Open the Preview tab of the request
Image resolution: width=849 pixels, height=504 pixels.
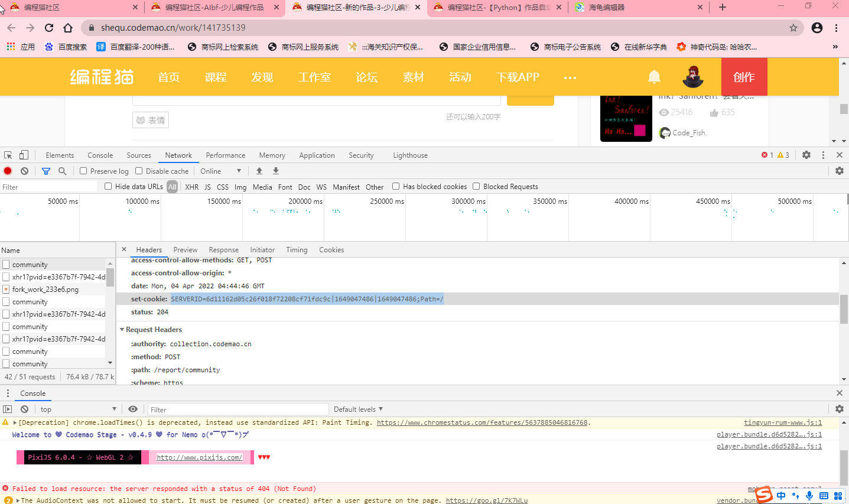coord(186,249)
